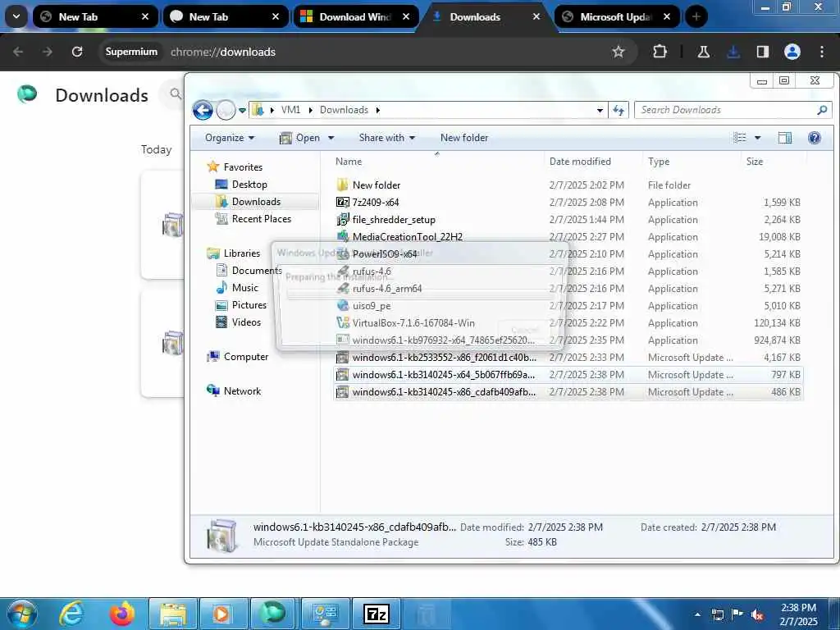
Task: Open Explorer Help question mark icon
Action: coord(815,138)
